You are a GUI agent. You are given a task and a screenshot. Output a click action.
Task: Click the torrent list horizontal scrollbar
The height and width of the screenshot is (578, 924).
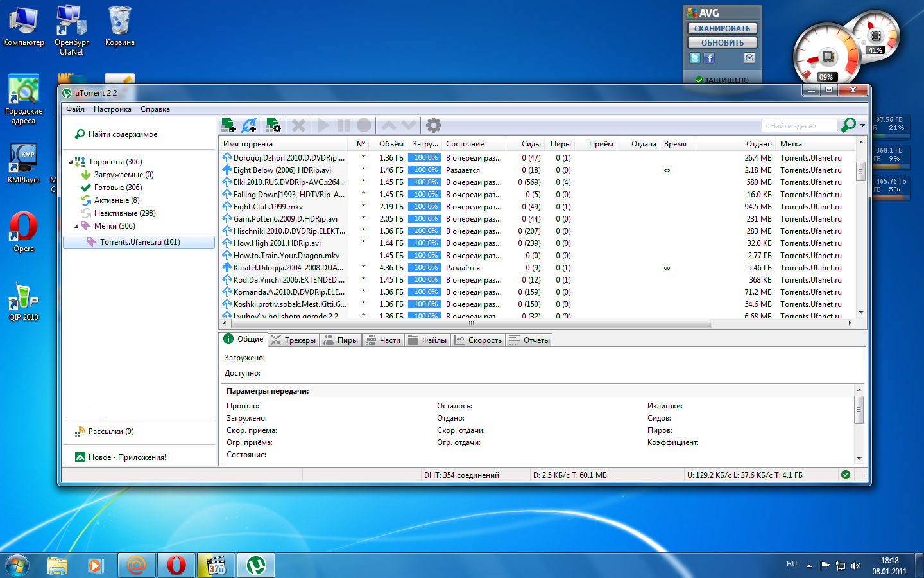471,323
